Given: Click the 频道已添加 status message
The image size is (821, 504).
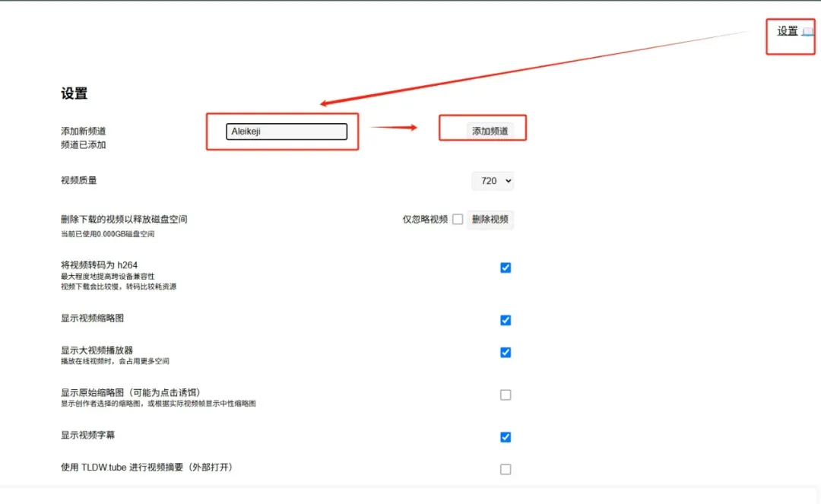Looking at the screenshot, I should click(x=84, y=144).
